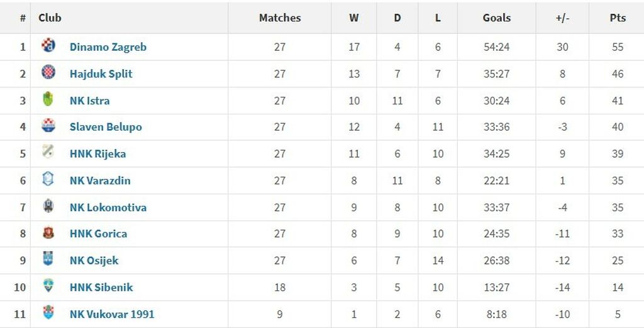Click the Goals column header
Image resolution: width=644 pixels, height=328 pixels.
496,18
